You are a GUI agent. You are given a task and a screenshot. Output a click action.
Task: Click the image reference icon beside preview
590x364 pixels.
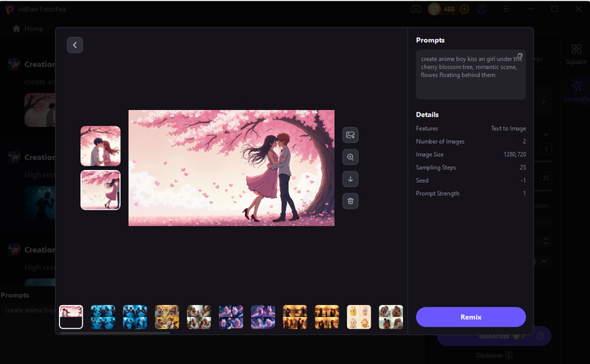(x=350, y=135)
